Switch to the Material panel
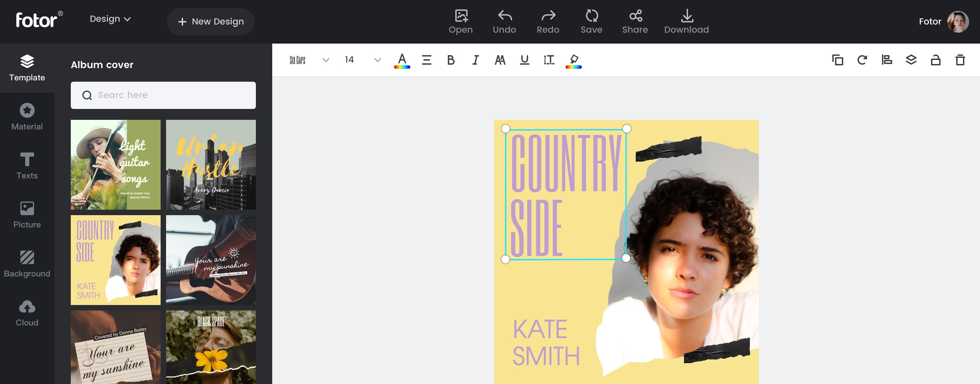The height and width of the screenshot is (384, 980). pos(27,117)
